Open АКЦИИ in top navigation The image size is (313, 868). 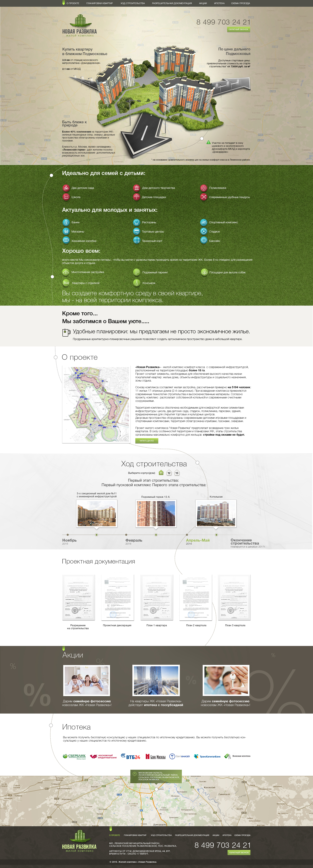tap(203, 3)
